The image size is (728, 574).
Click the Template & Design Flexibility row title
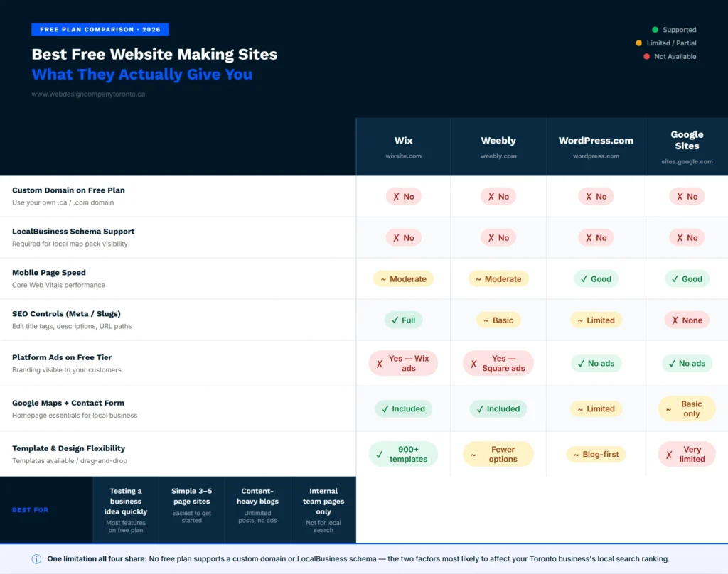coord(69,449)
